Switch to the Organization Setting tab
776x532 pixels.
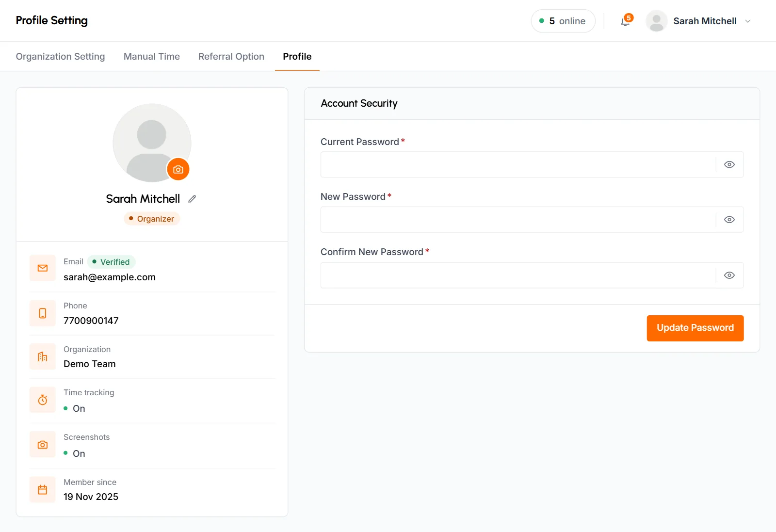point(61,56)
